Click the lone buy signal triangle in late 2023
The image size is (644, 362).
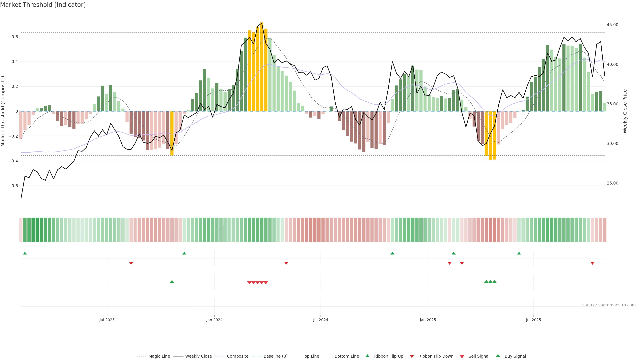pyautogui.click(x=172, y=282)
